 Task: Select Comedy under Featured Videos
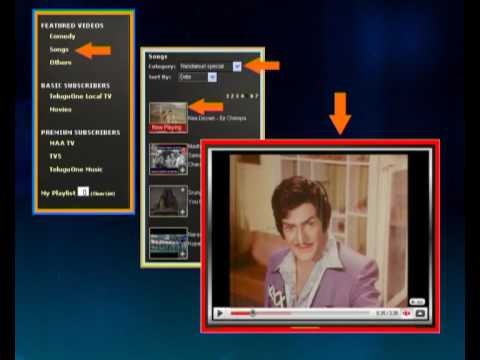[62, 36]
